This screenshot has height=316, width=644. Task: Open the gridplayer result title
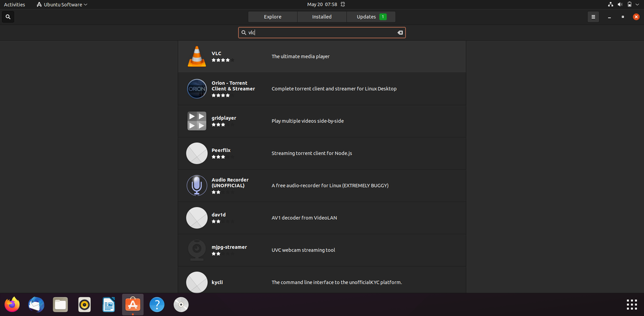pyautogui.click(x=224, y=118)
